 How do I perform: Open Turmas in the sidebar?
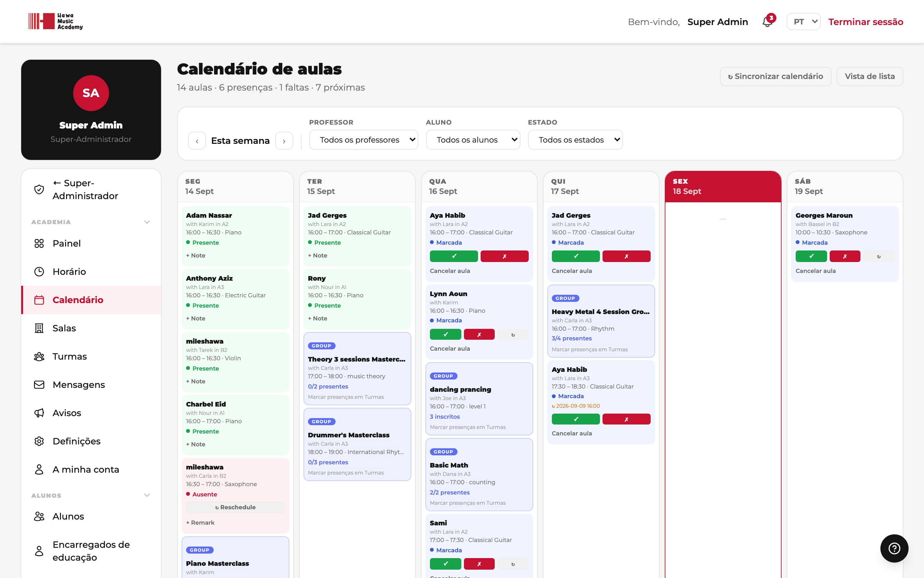point(91,357)
